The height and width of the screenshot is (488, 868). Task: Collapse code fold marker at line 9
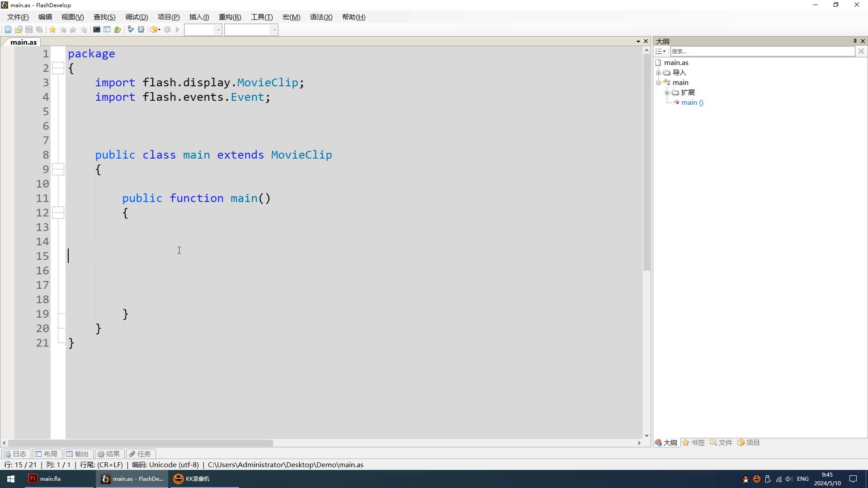pyautogui.click(x=58, y=169)
